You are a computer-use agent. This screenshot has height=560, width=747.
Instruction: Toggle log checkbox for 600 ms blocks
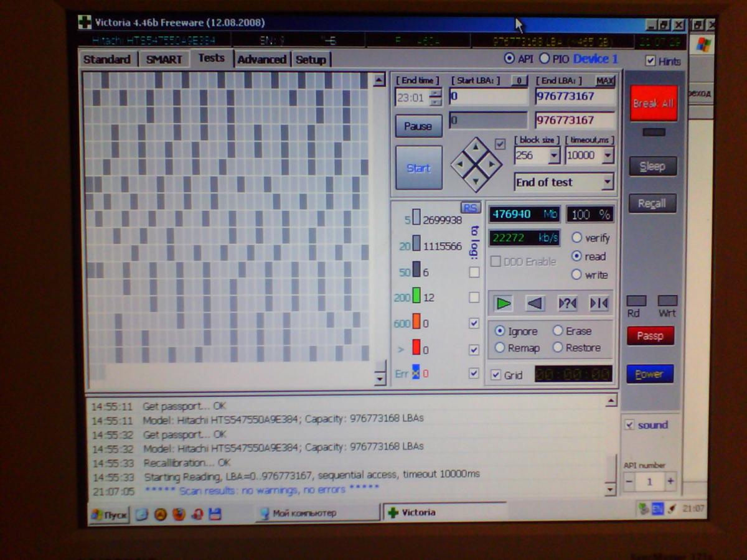[x=474, y=323]
